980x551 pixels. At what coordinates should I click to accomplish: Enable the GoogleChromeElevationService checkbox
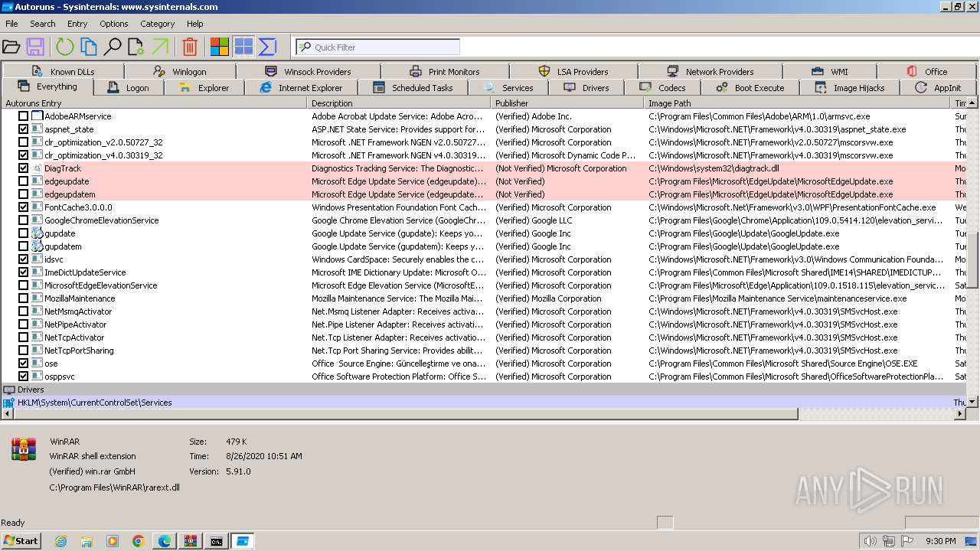point(23,220)
